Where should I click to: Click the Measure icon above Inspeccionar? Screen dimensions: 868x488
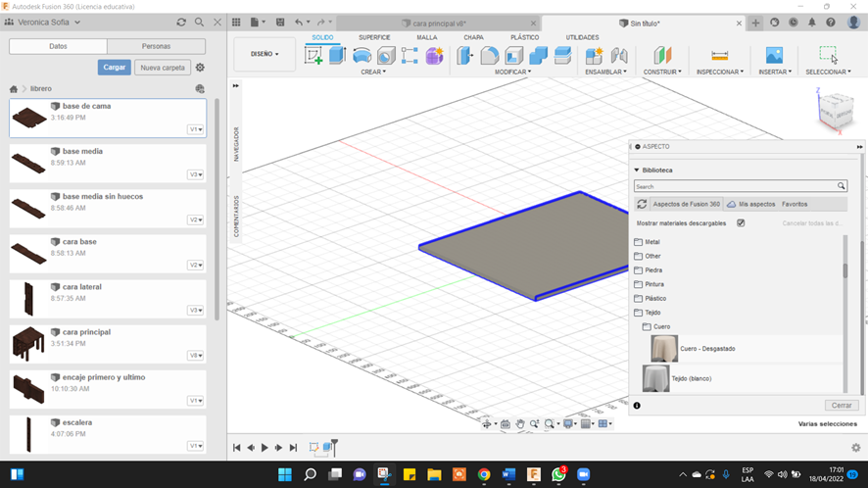click(x=719, y=56)
